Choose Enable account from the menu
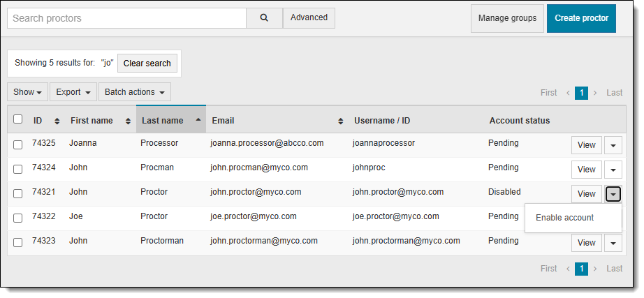Image resolution: width=644 pixels, height=298 pixels. 564,218
